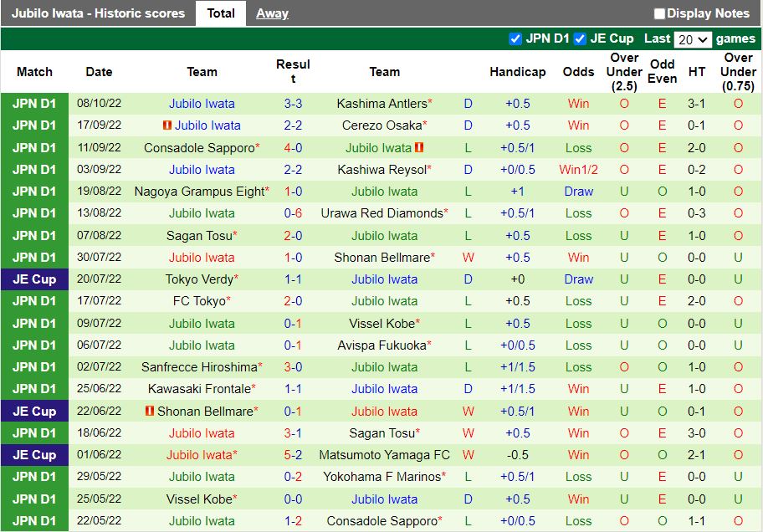This screenshot has width=763, height=532.
Task: Click the D outcome in Cerezo Osaka row
Action: [469, 125]
